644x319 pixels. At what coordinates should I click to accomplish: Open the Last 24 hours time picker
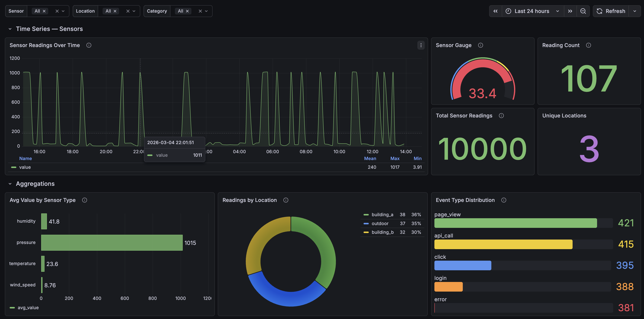coord(533,11)
